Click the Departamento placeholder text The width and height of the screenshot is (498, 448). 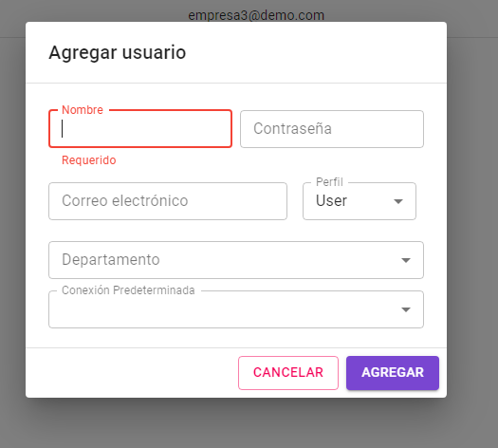[x=111, y=259]
